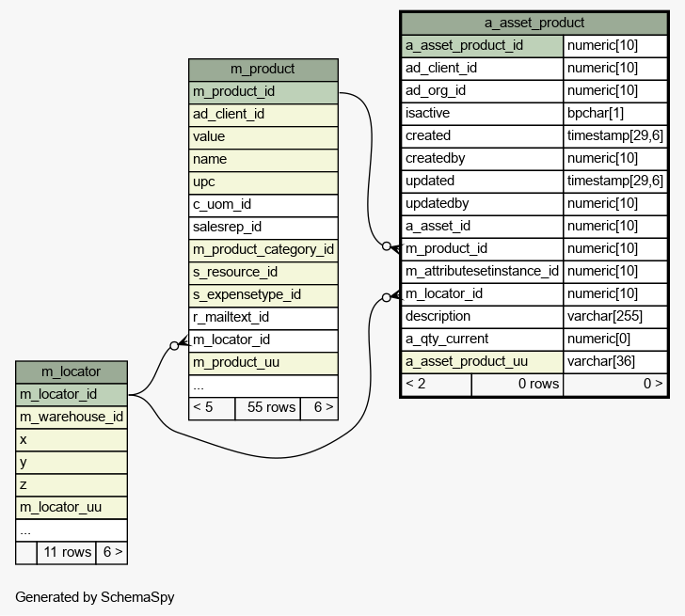Select c_uom_id in m_product
Screen dimensions: 685x616
point(263,205)
